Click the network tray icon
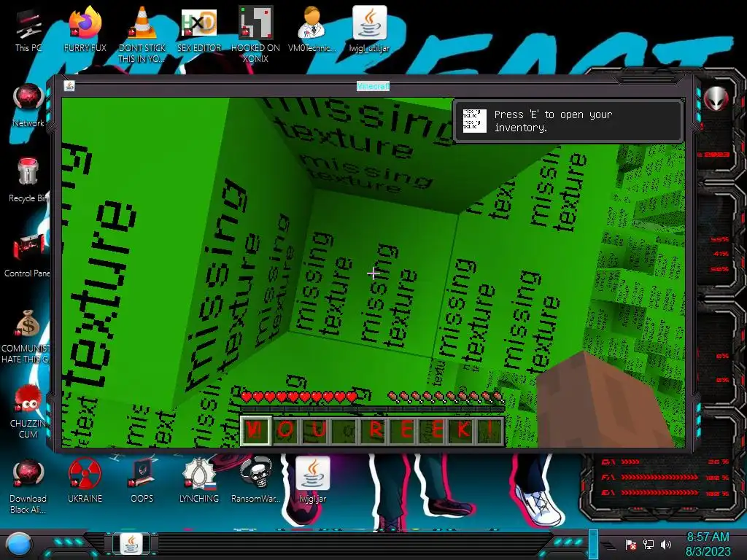The height and width of the screenshot is (560, 747). [x=649, y=544]
